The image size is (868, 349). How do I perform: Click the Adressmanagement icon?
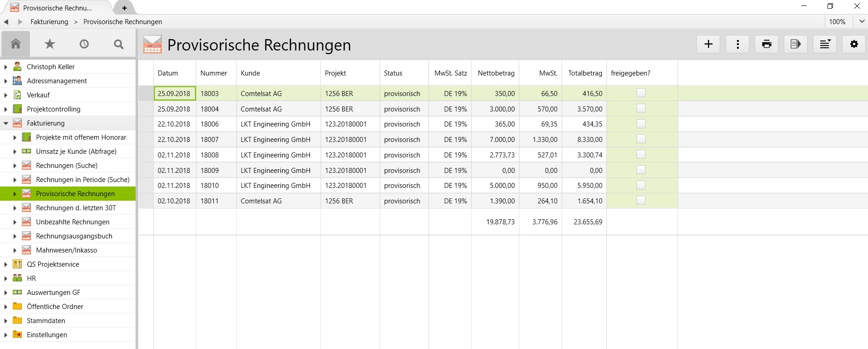[x=17, y=81]
